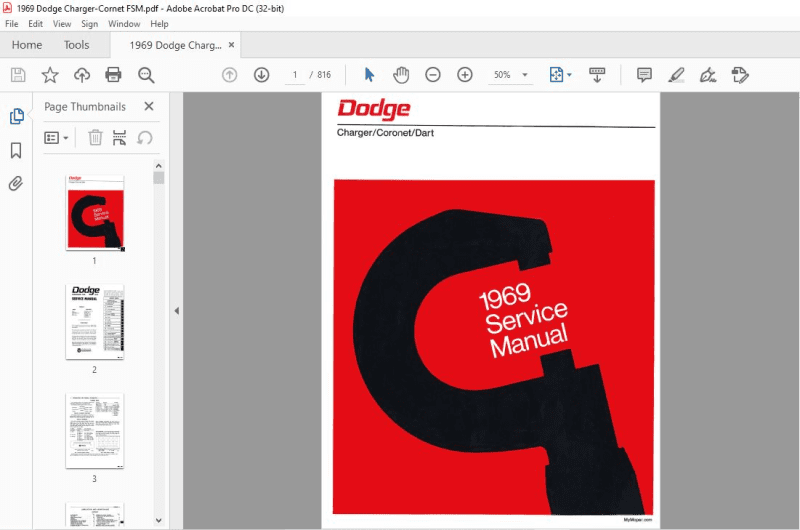Click the 1969 Service Manual title text
The height and width of the screenshot is (530, 800).
tap(524, 319)
